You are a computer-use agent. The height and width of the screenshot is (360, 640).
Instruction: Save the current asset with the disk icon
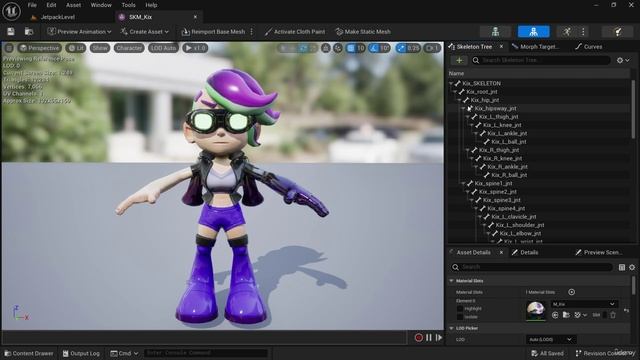click(11, 31)
